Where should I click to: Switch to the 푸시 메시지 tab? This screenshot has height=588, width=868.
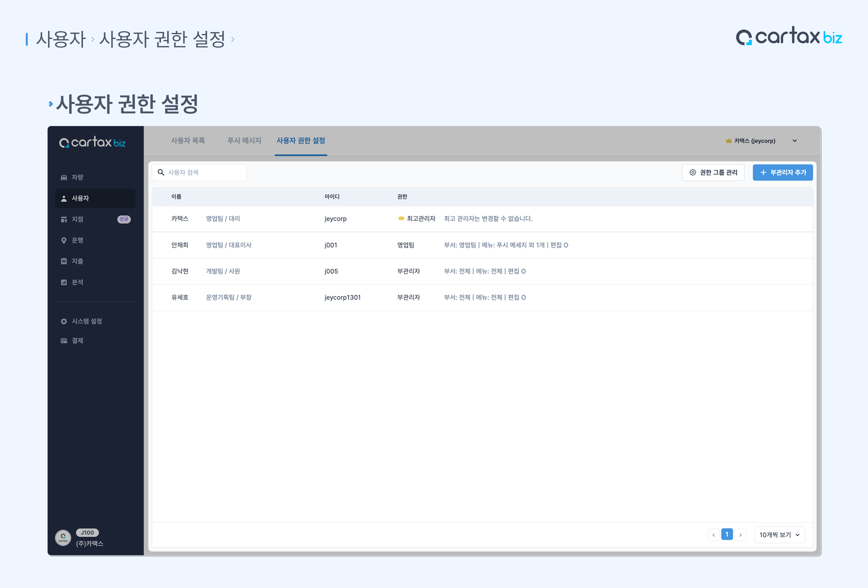click(x=244, y=140)
